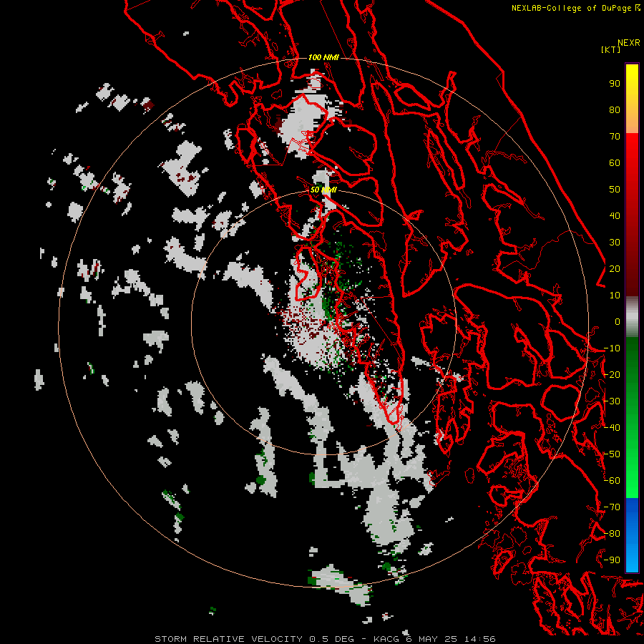Click the 10 value on the velocity scale
644x644 pixels.
(615, 296)
